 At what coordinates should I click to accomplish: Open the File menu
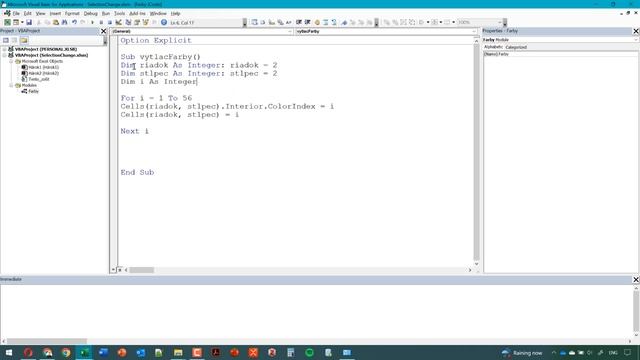click(16, 13)
